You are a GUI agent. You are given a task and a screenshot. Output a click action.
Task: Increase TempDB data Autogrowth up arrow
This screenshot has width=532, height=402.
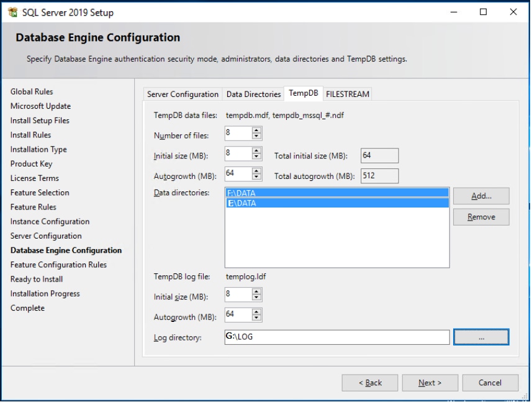pos(257,171)
